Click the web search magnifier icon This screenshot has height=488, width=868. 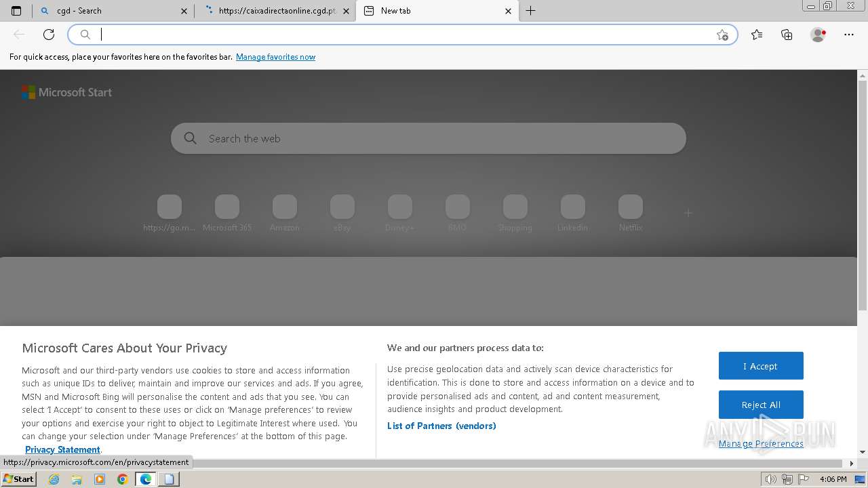(191, 138)
